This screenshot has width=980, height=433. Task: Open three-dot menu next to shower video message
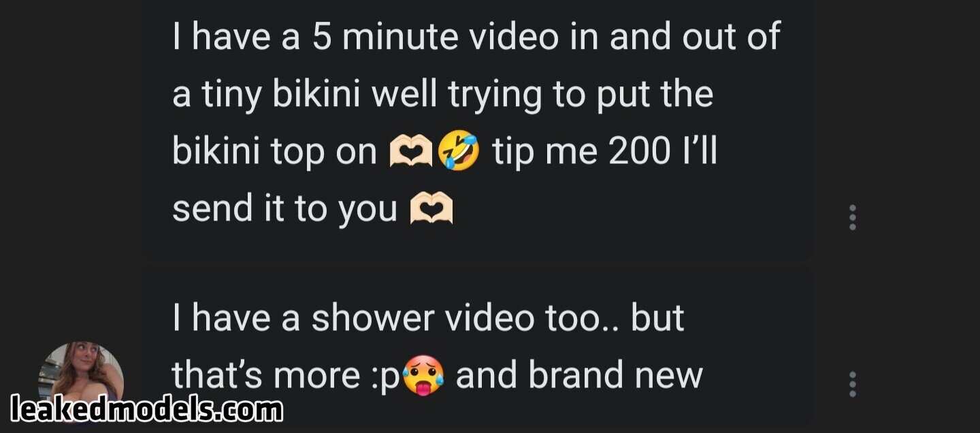click(x=853, y=384)
